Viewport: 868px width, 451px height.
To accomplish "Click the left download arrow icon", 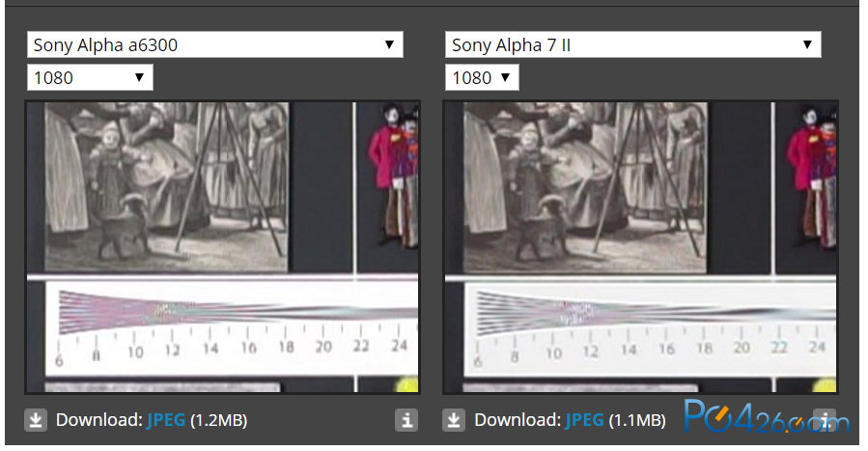I will [36, 420].
